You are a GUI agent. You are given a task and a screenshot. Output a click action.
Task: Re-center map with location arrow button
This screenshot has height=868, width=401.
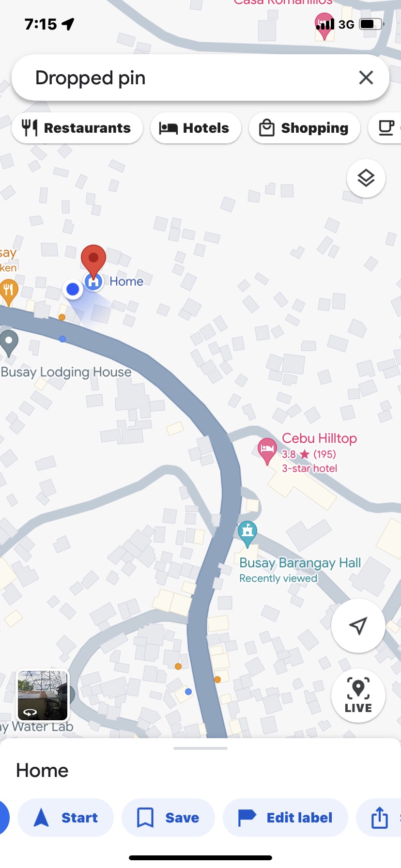358,626
